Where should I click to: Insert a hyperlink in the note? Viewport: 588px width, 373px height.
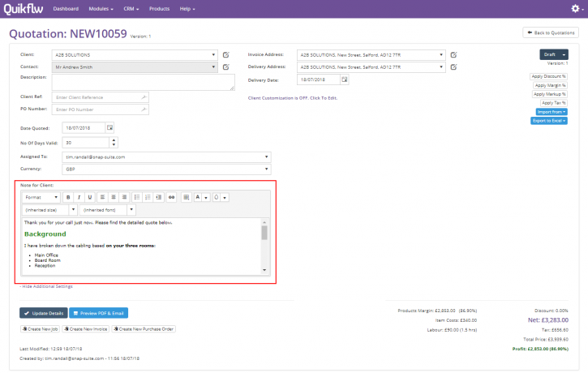[x=171, y=197]
